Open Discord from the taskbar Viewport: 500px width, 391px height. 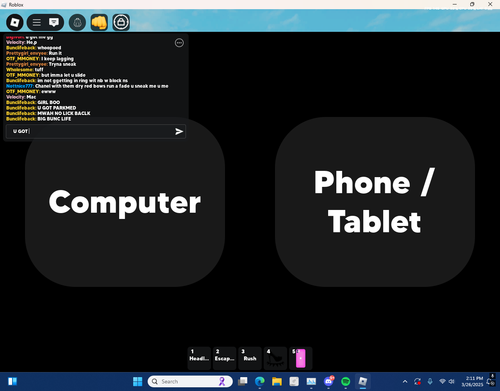tap(329, 381)
